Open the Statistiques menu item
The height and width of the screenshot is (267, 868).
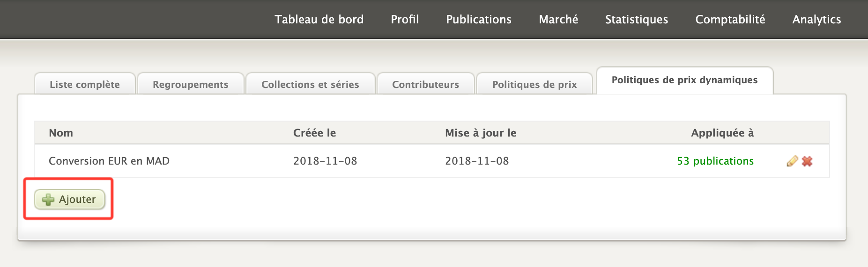(x=636, y=20)
